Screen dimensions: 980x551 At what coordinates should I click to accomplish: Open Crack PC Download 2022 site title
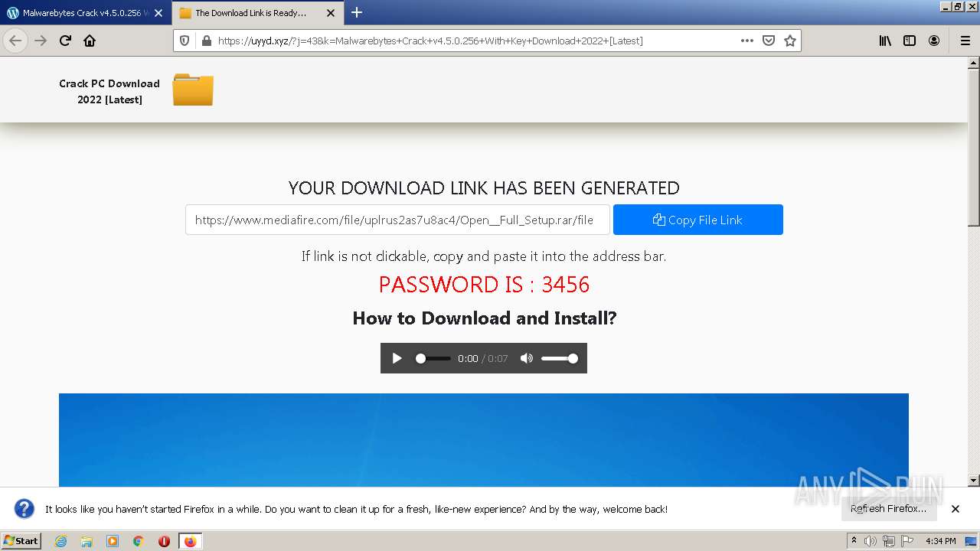[x=109, y=91]
